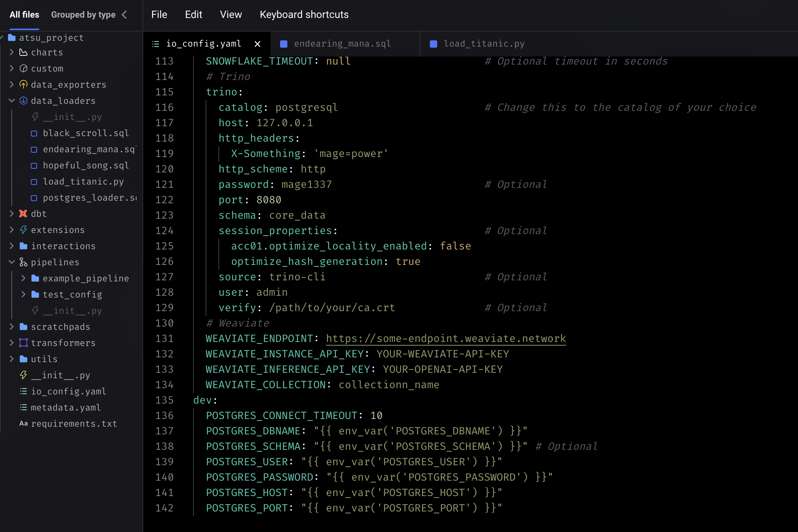
Task: Click the blue square icon on load_titanic.py tab
Action: coord(434,44)
